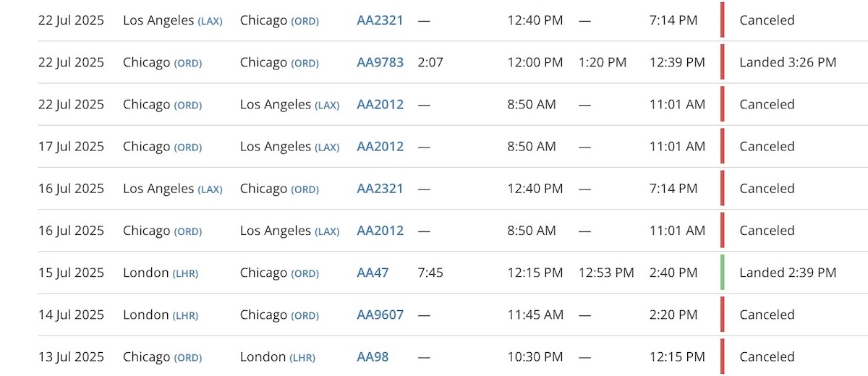
Task: Click Canceled status on the 13 Jul row
Action: pyautogui.click(x=767, y=356)
